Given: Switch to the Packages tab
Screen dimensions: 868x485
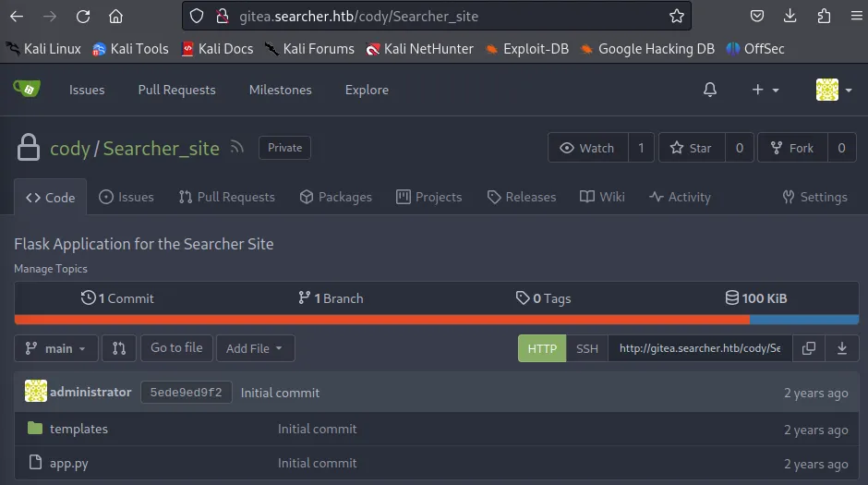Looking at the screenshot, I should tap(336, 197).
